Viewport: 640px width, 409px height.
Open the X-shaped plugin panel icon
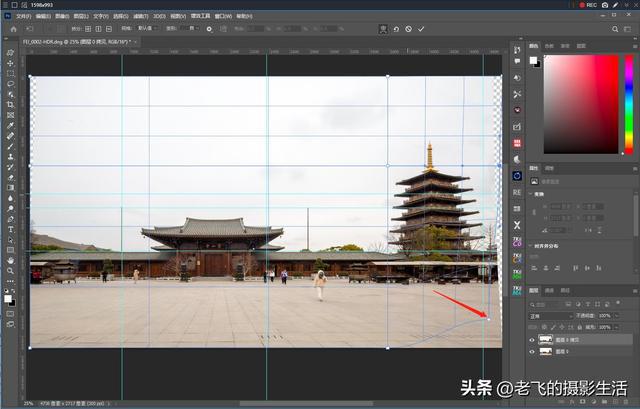point(517,225)
